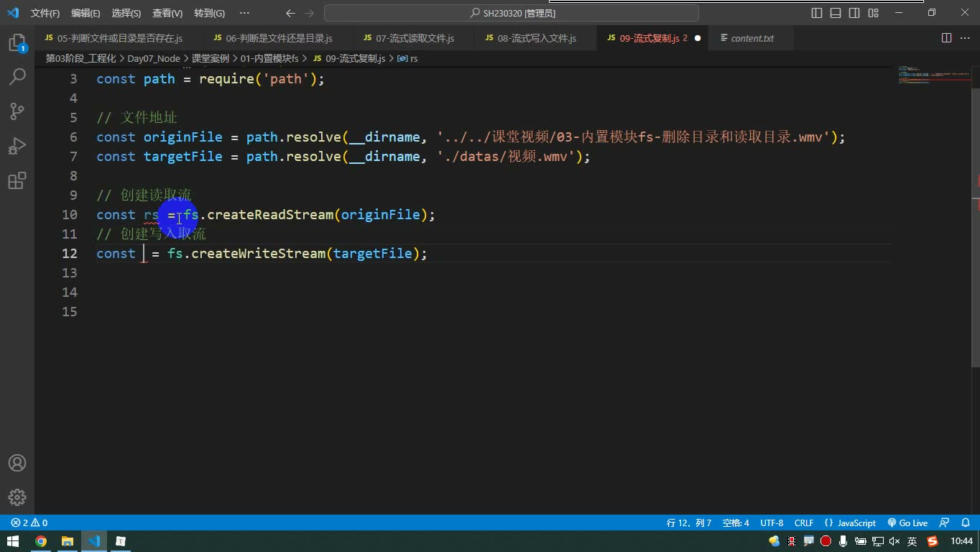
Task: Open the Search view in the activity bar
Action: 17,76
